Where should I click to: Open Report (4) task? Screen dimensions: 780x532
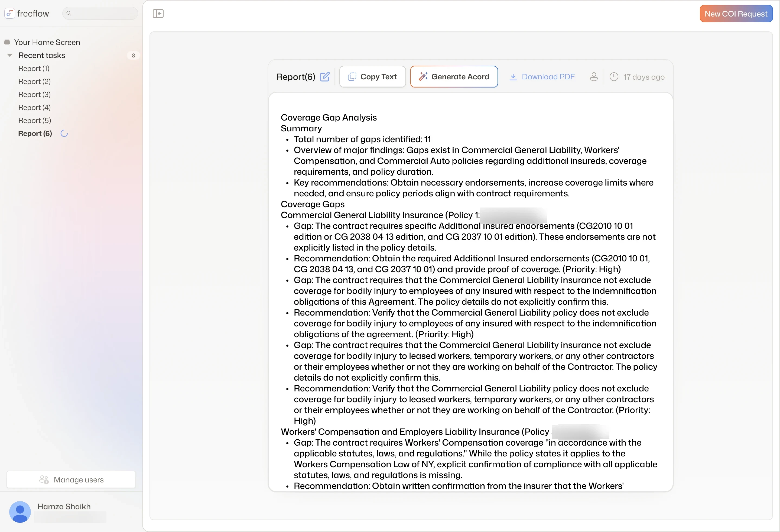pyautogui.click(x=35, y=108)
